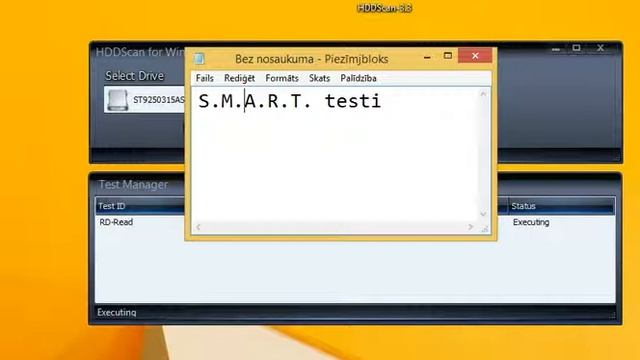
Task: Click the hard drive icon in HDDScan
Action: point(118,100)
